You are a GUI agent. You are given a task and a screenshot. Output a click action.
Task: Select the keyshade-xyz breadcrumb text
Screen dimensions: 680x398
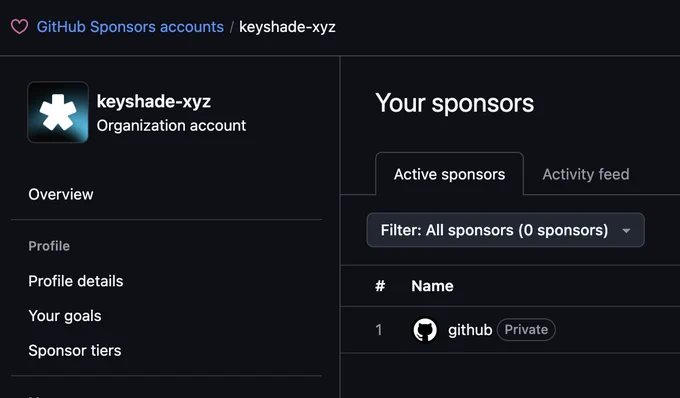[287, 27]
